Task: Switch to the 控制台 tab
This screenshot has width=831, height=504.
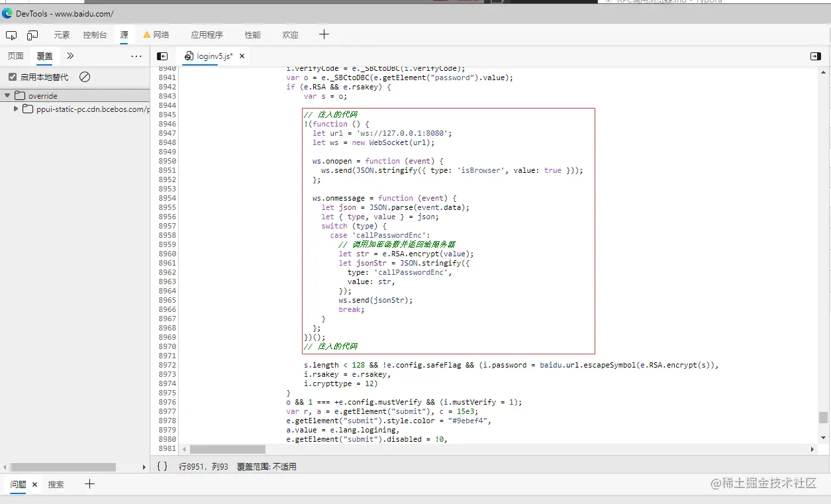Action: 95,35
